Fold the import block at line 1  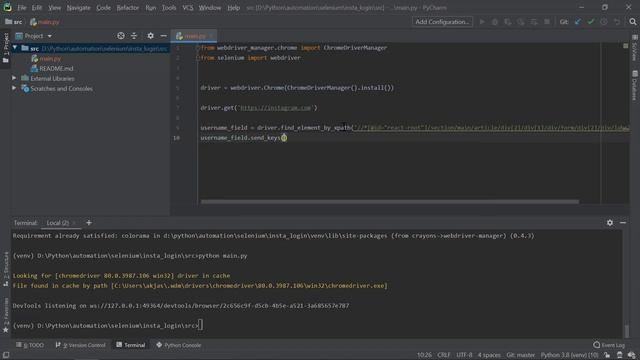tap(198, 48)
